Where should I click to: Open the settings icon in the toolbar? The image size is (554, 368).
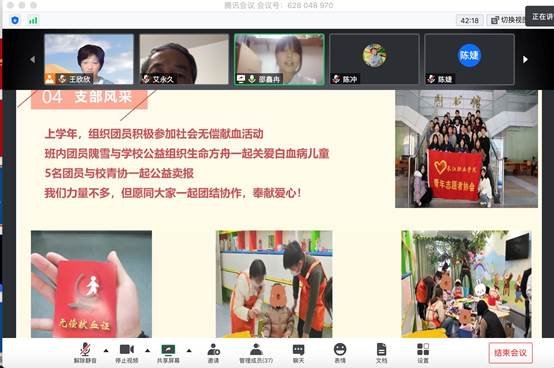tap(423, 349)
